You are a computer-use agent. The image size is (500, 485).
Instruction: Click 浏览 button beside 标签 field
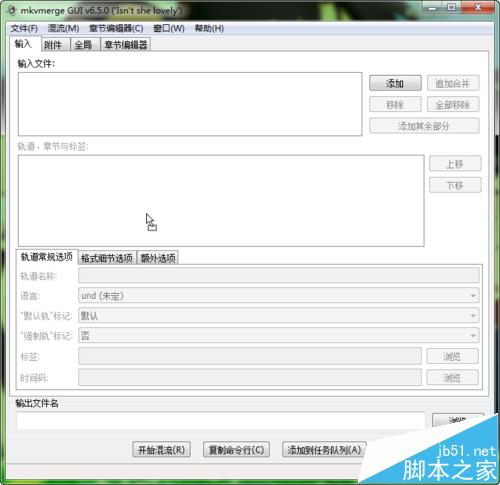pos(452,356)
